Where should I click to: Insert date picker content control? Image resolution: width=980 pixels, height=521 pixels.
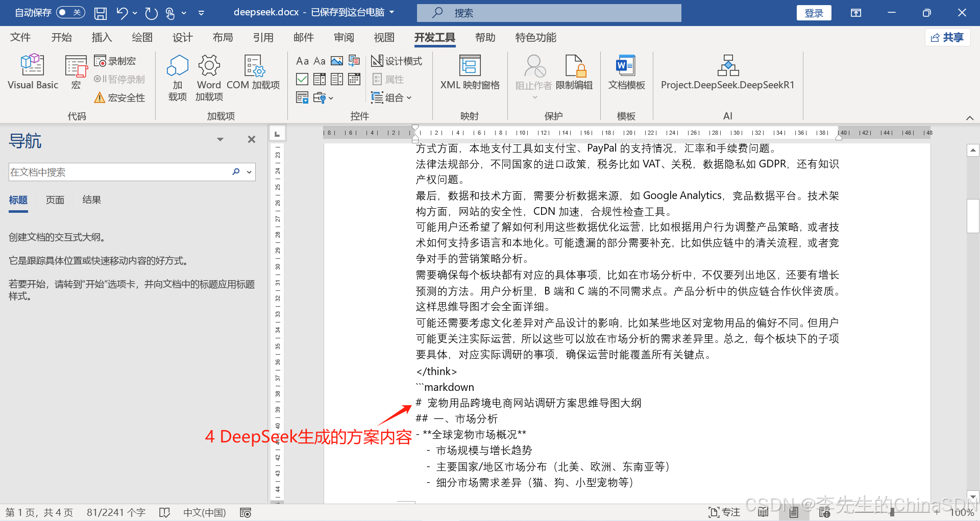(354, 79)
